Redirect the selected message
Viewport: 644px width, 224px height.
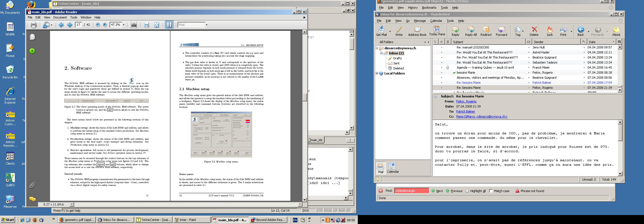[486, 31]
